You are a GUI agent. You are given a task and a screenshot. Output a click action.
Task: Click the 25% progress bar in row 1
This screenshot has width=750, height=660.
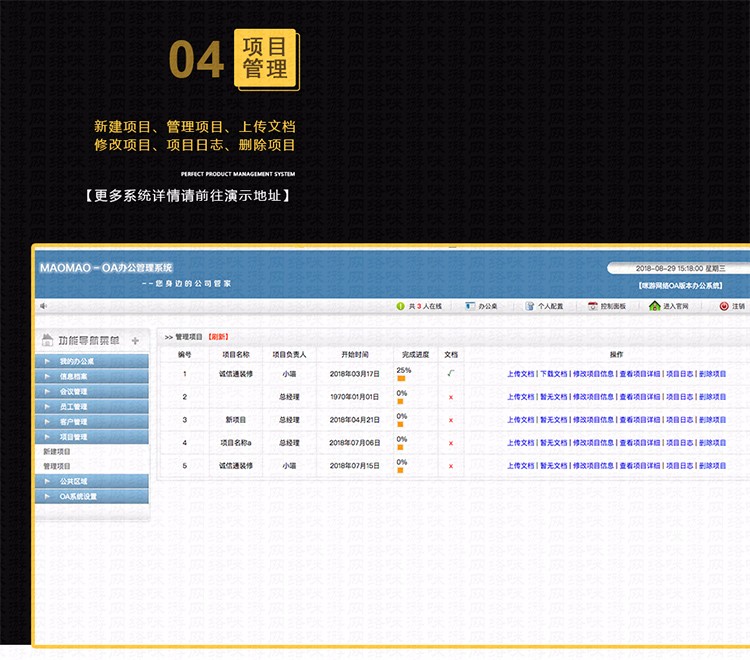pos(401,378)
